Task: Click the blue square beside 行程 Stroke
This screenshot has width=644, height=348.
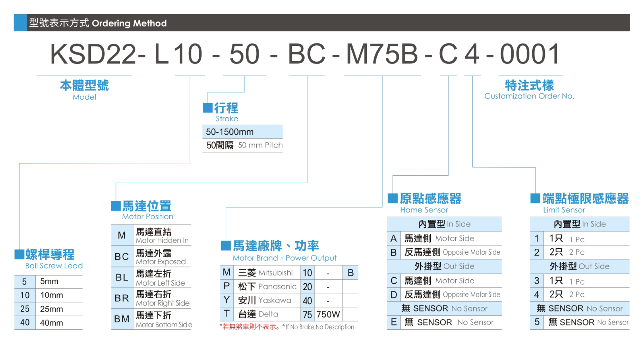Action: click(x=208, y=108)
